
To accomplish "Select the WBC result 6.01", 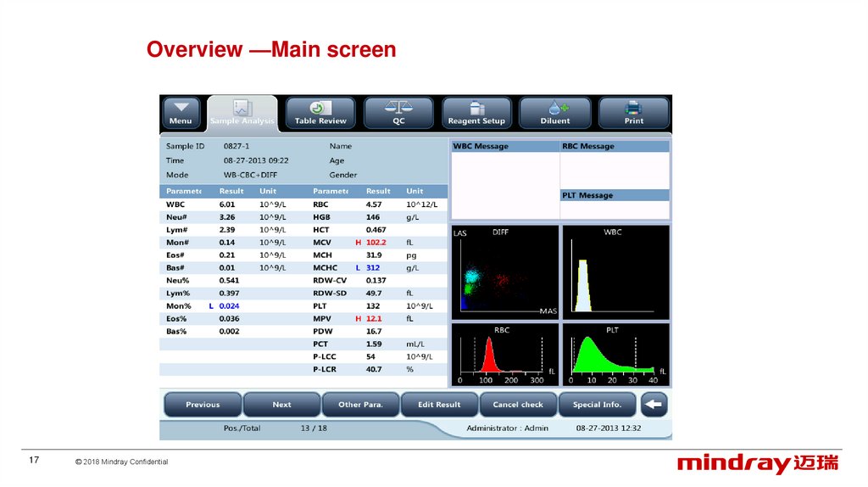I will pyautogui.click(x=227, y=204).
